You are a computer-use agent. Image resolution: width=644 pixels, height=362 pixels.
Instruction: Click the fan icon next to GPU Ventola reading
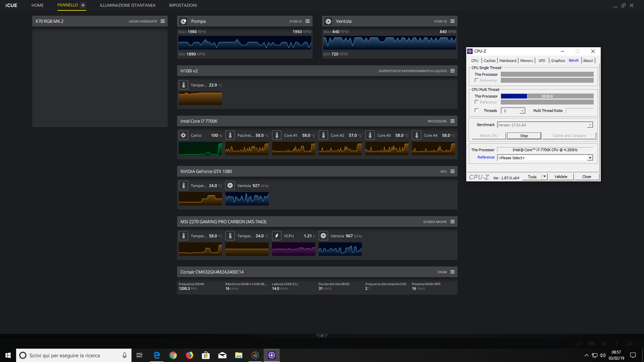click(230, 185)
